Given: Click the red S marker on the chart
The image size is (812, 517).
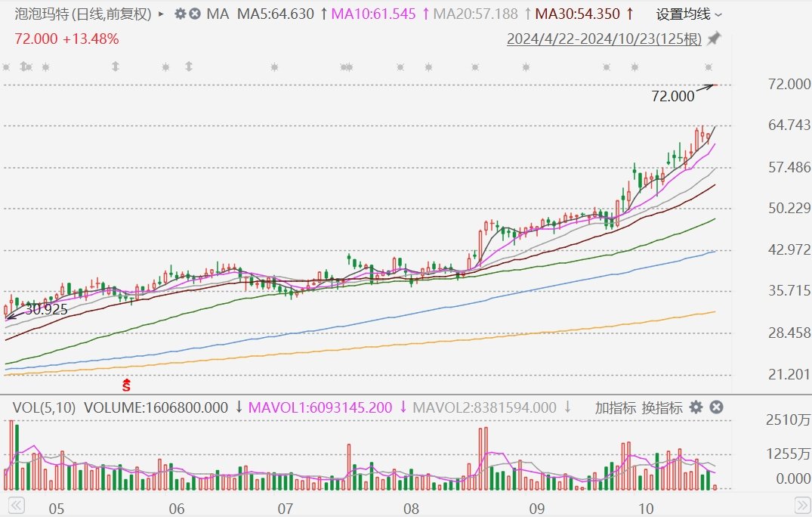Looking at the screenshot, I should [x=127, y=385].
